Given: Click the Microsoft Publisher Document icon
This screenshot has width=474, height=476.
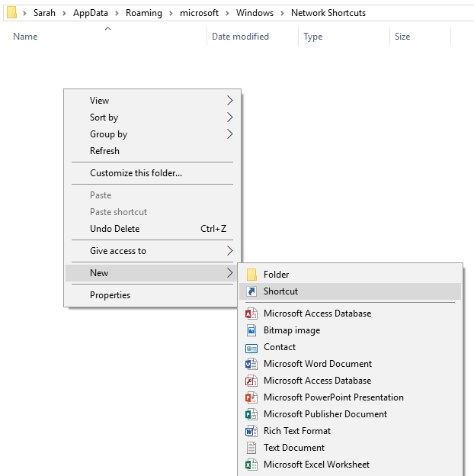Looking at the screenshot, I should [251, 414].
